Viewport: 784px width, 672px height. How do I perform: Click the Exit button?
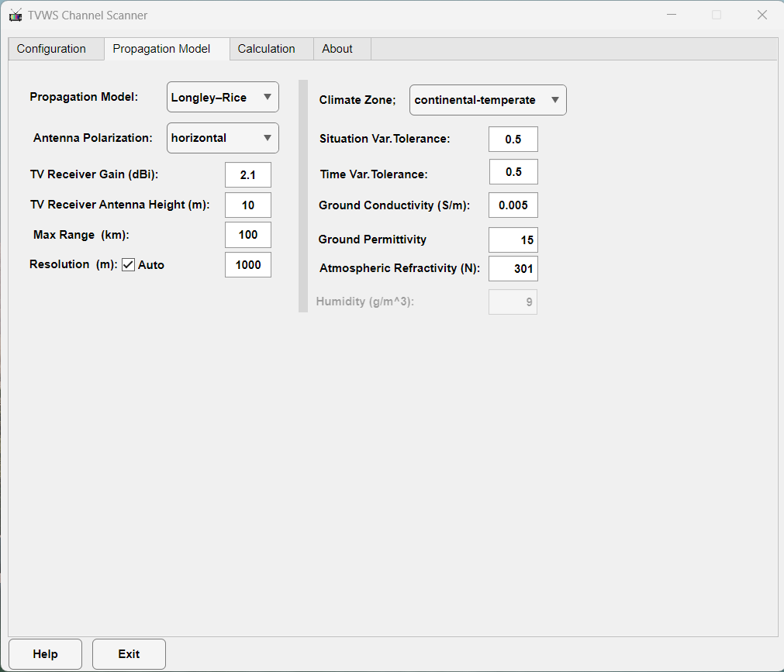[129, 654]
